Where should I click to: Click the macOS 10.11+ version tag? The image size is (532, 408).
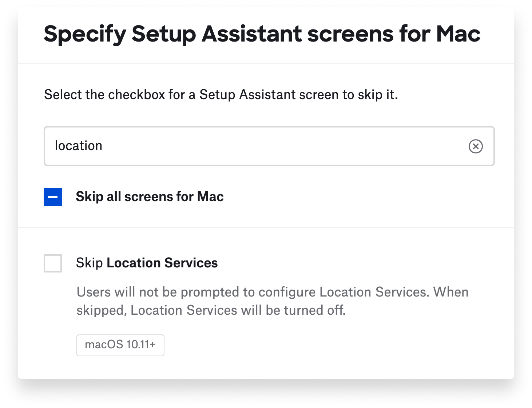120,345
